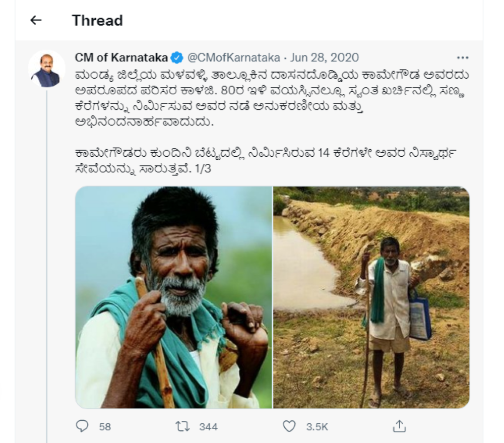Retweet the post using the retweet icon

[x=182, y=426]
